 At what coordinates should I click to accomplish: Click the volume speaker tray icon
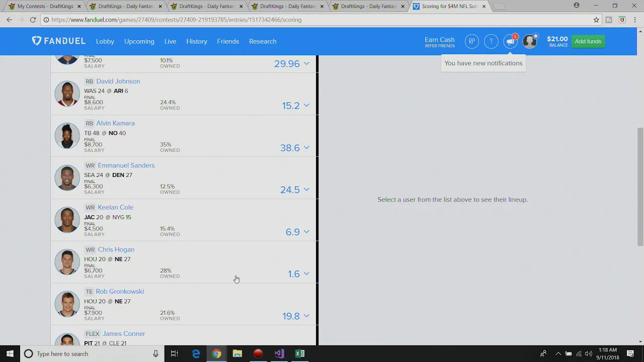tap(589, 354)
